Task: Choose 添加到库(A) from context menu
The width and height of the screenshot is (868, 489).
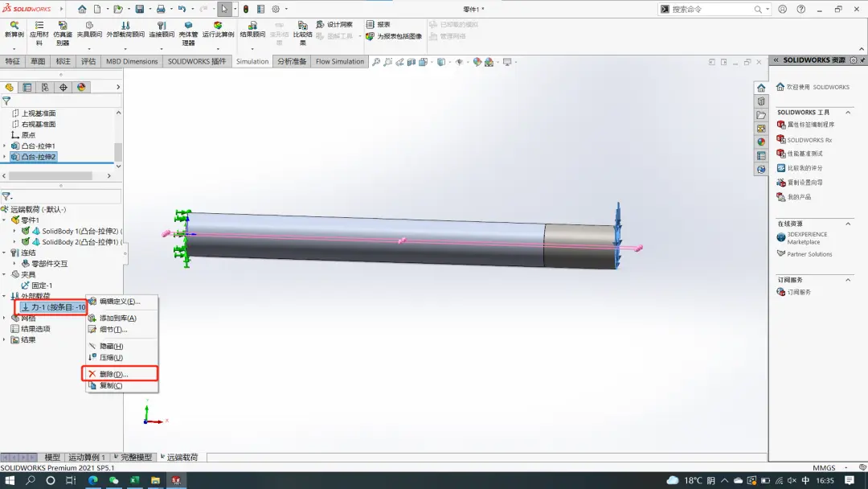Action: (x=118, y=318)
